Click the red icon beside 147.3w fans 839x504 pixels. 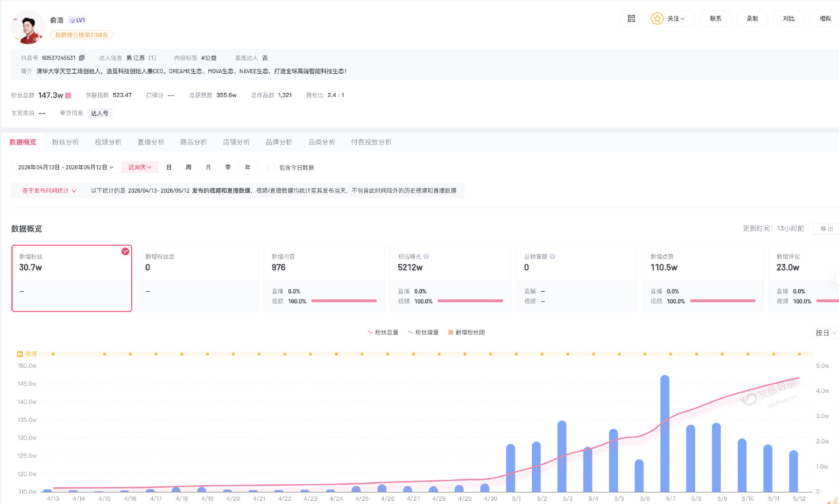click(x=68, y=95)
